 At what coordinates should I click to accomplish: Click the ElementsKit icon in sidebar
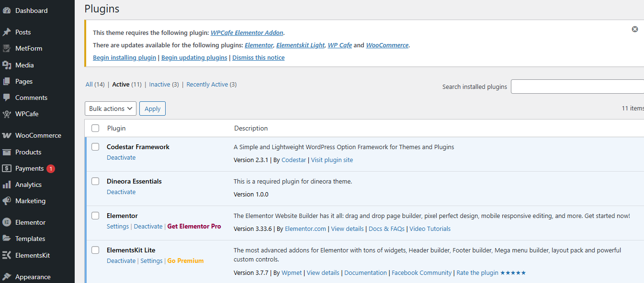[7, 255]
